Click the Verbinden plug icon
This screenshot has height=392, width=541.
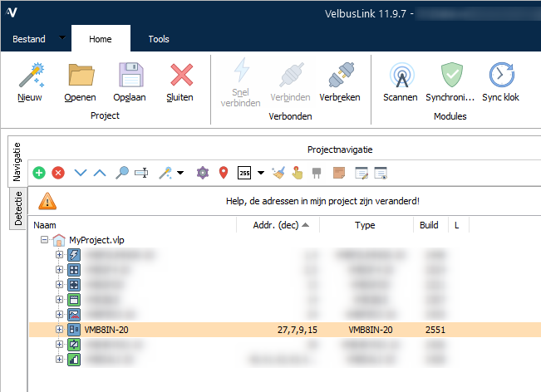click(x=292, y=75)
